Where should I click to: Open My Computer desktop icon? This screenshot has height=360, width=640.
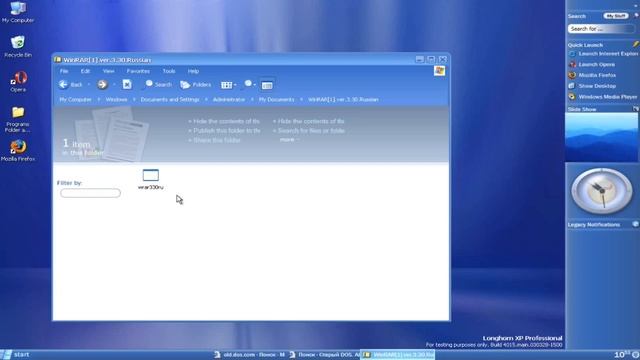(18, 12)
